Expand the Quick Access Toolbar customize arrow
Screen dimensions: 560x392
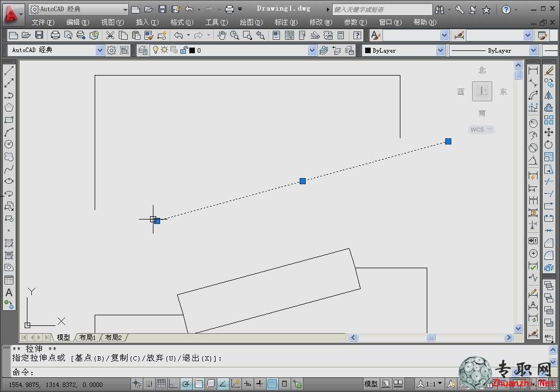(240, 9)
